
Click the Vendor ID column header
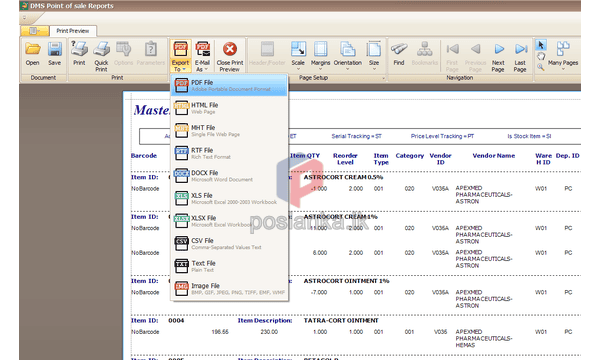[x=440, y=159]
